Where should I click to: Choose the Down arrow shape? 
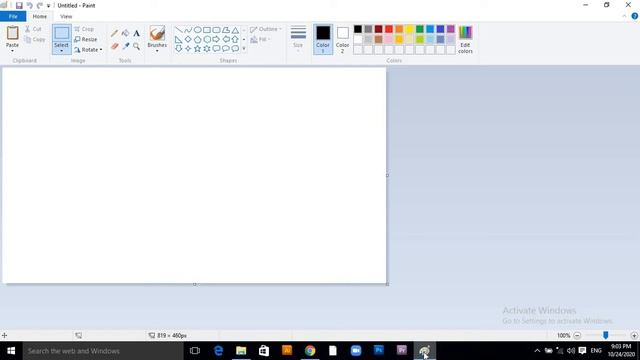[x=179, y=49]
